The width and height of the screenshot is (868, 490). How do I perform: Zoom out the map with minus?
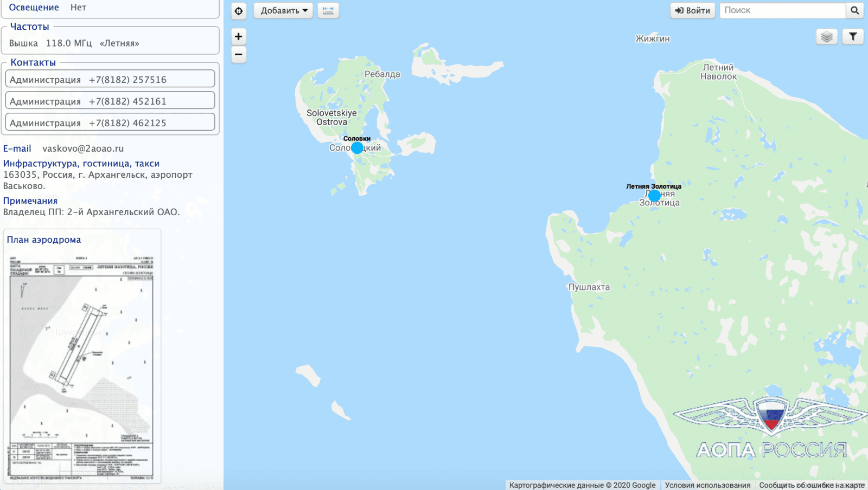tap(239, 54)
